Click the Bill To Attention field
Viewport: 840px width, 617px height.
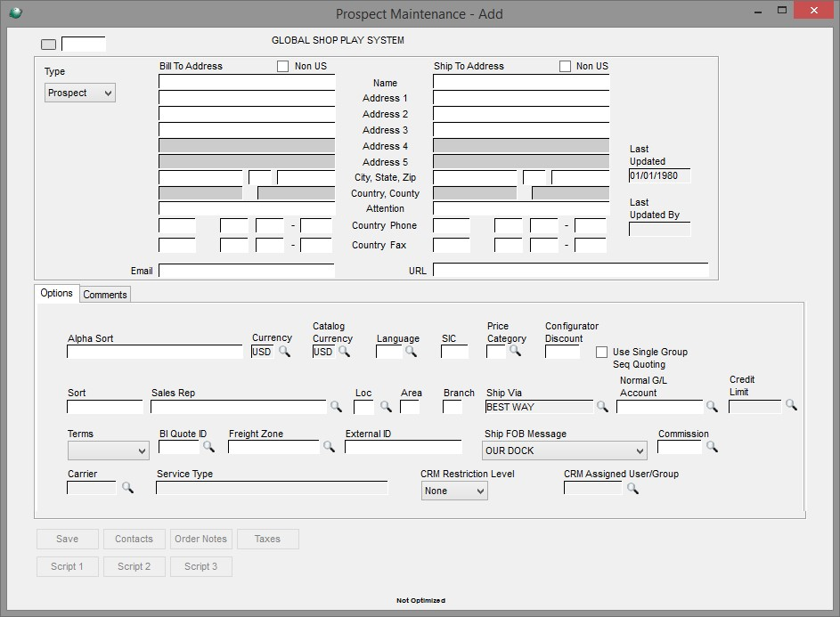pyautogui.click(x=247, y=208)
